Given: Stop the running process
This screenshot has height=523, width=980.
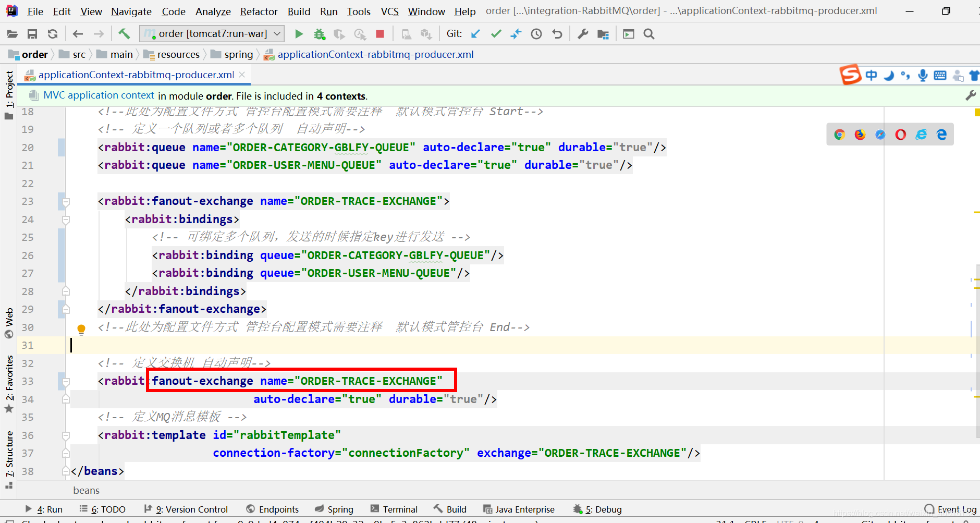Looking at the screenshot, I should (380, 34).
